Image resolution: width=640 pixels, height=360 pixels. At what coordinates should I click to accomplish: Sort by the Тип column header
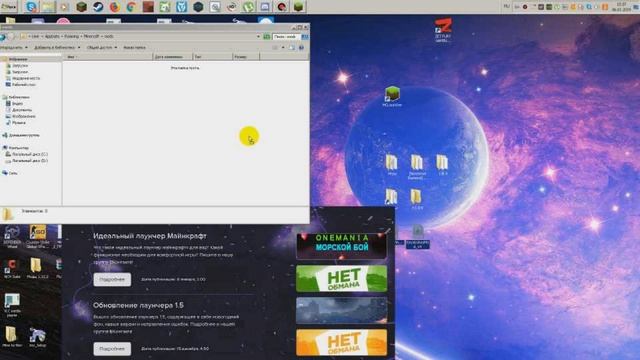pos(212,57)
